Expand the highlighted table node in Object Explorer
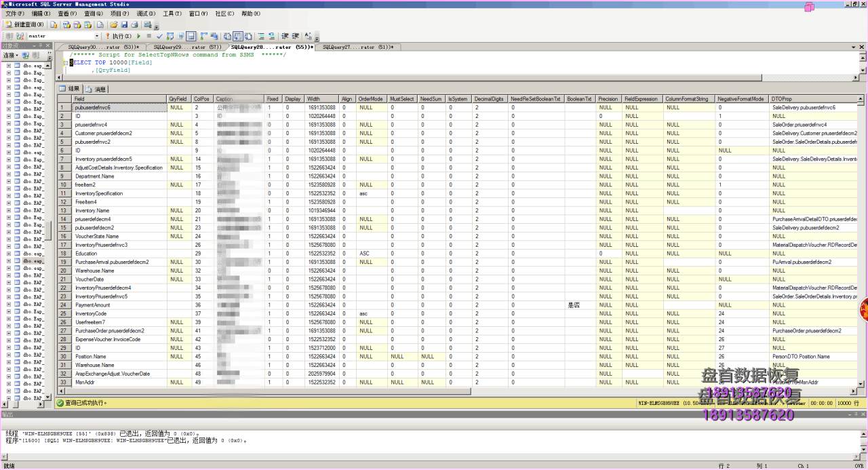868x470 pixels. [8, 260]
